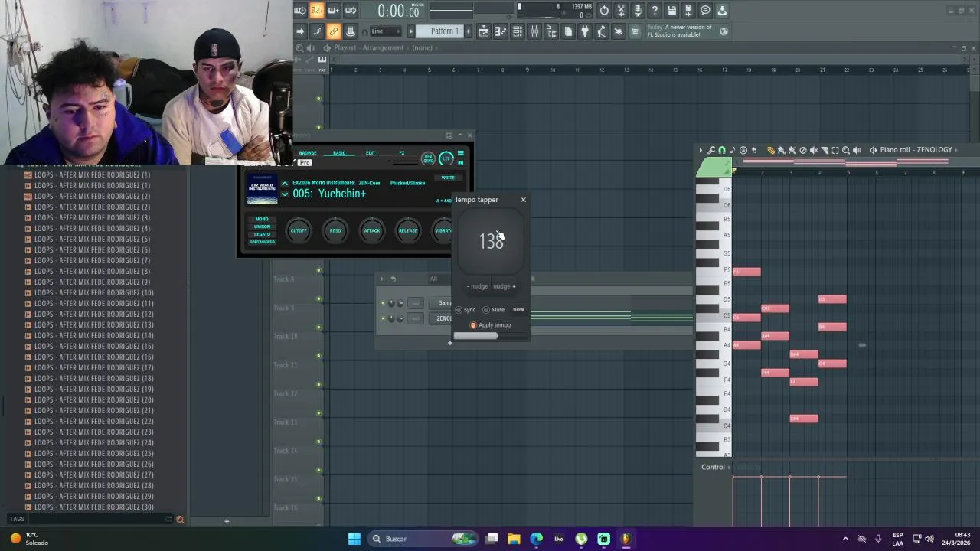Image resolution: width=980 pixels, height=551 pixels.
Task: Click the RELEASE knob in ZENOLOGY
Action: point(408,230)
